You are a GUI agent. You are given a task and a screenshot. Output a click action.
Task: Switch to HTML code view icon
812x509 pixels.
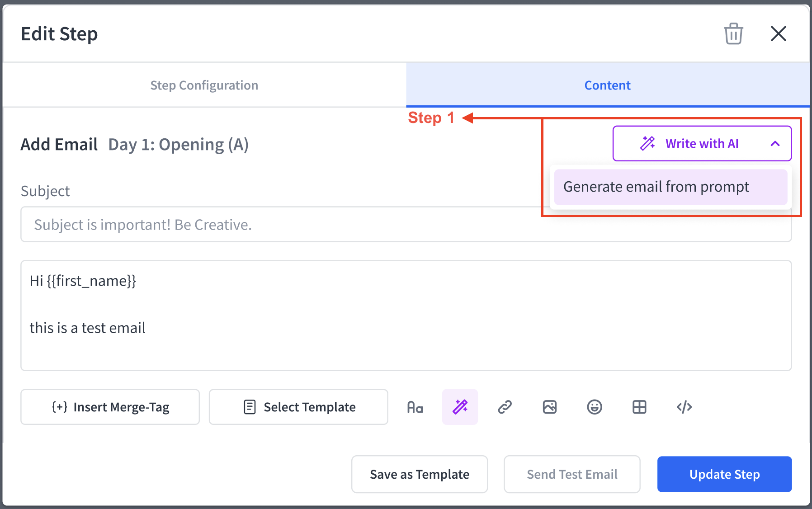point(684,407)
